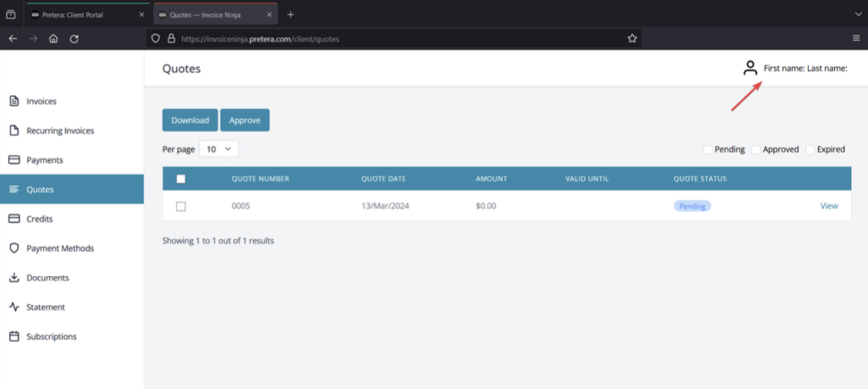The width and height of the screenshot is (868, 389).
Task: Click the Payments card icon
Action: (x=14, y=160)
